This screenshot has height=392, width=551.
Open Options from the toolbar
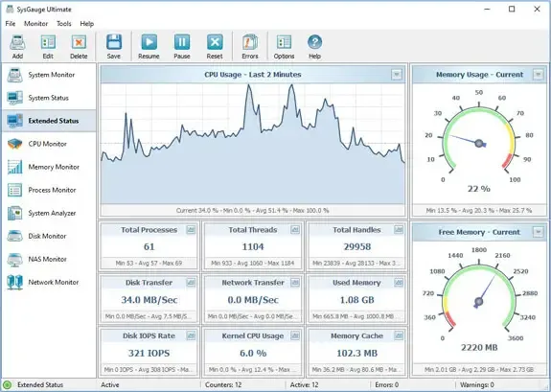(284, 46)
